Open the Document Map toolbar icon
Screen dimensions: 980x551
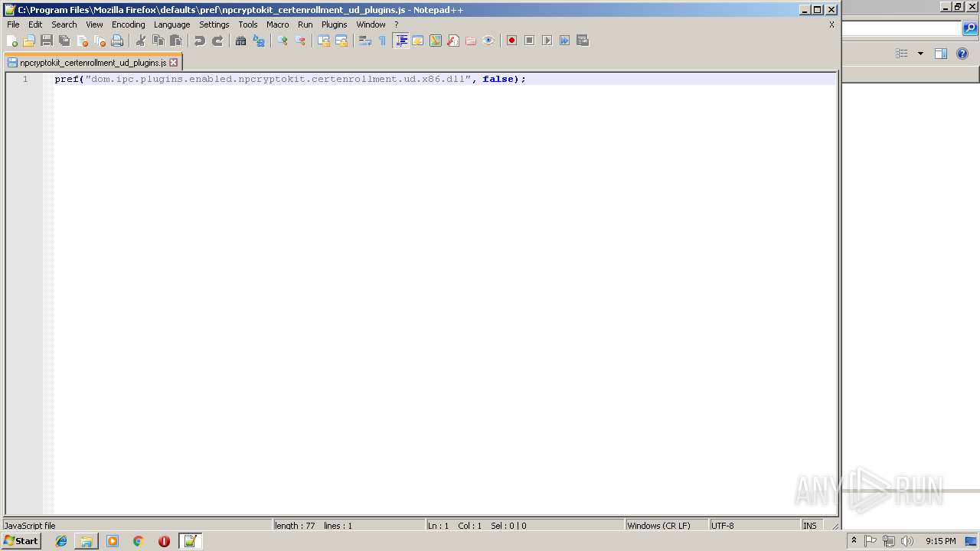(436, 41)
